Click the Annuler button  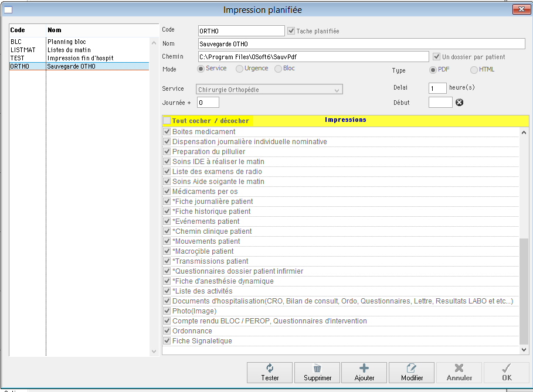click(x=459, y=373)
